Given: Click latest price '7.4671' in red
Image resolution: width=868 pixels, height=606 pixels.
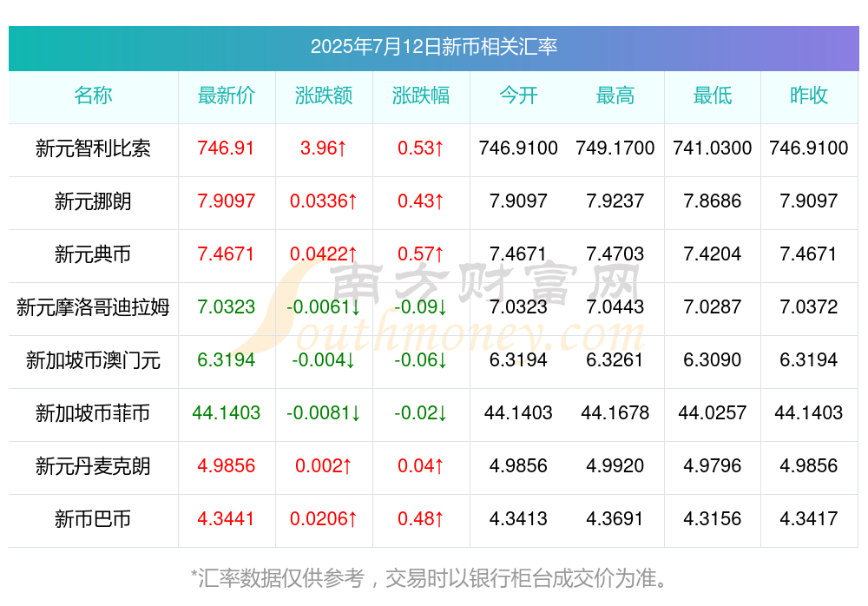Looking at the screenshot, I should 226,254.
